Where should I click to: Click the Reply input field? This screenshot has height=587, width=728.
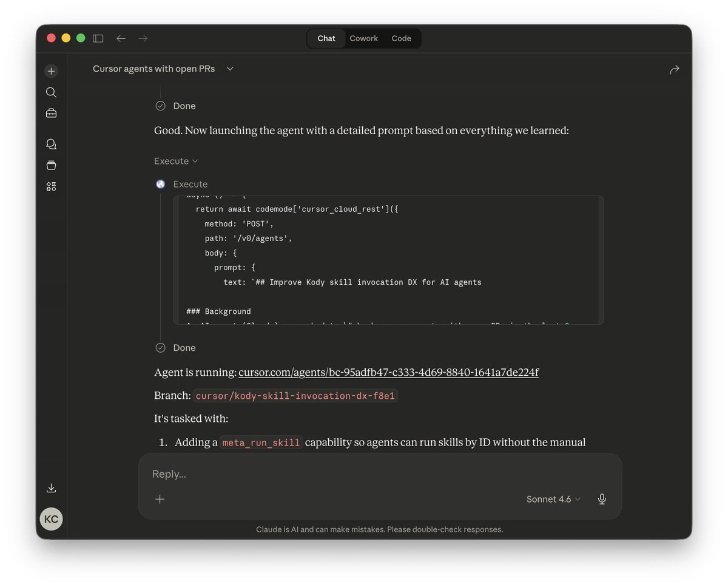(380, 474)
